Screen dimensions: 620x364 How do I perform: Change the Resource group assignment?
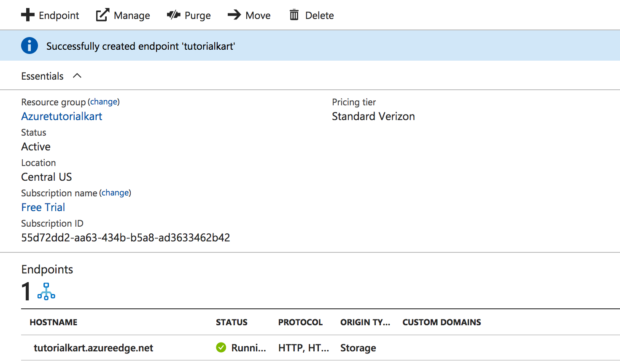click(x=104, y=102)
